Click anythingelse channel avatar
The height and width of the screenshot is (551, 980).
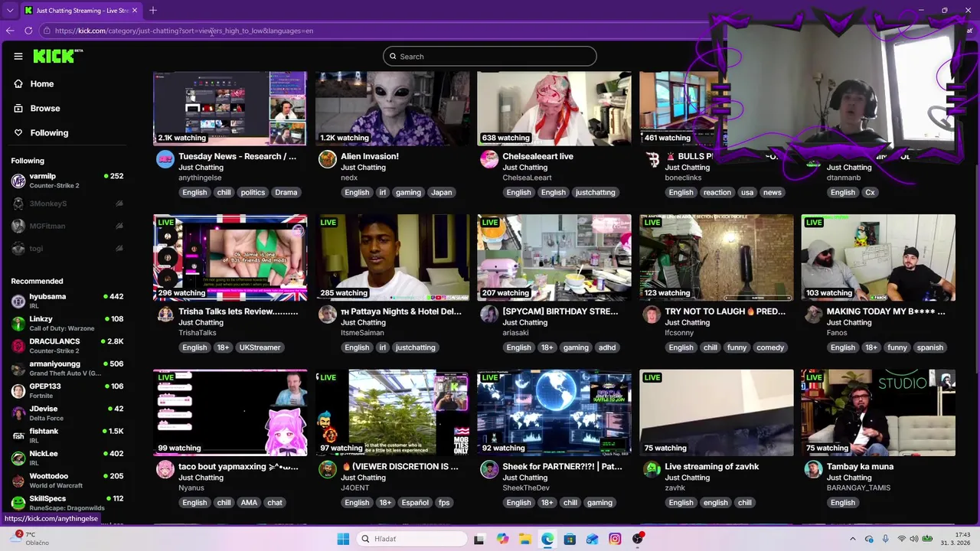[165, 159]
